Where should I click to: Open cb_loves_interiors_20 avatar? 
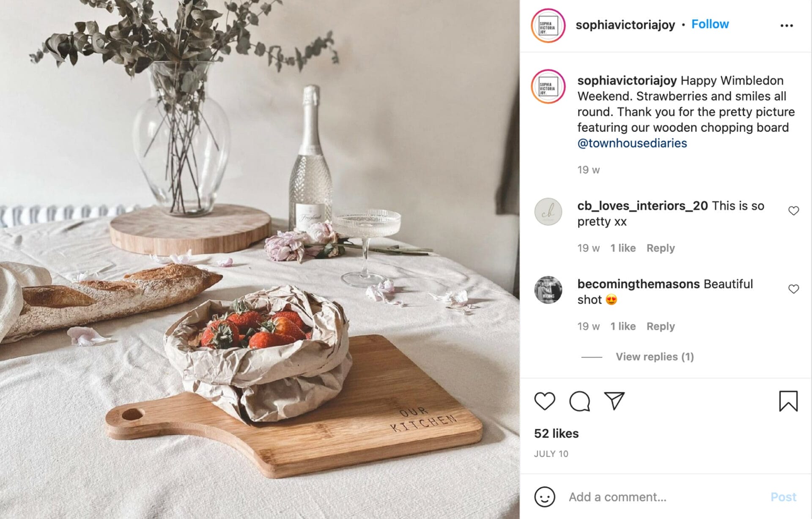548,211
